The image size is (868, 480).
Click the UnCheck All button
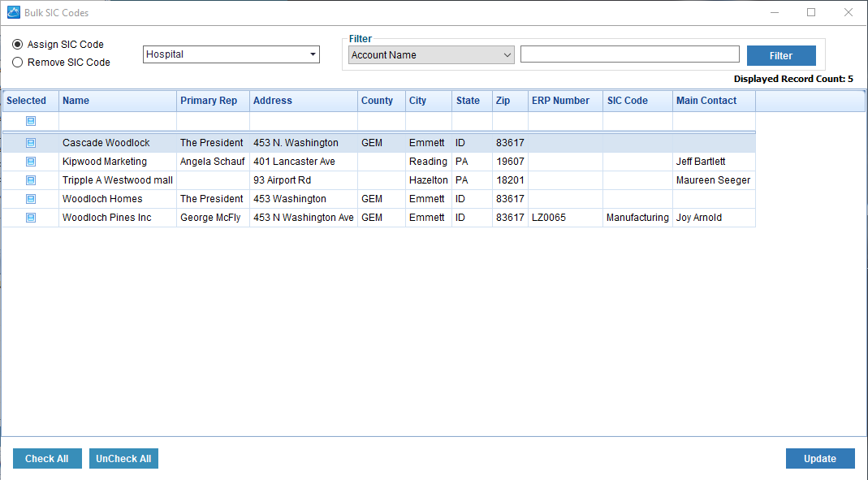[x=123, y=458]
